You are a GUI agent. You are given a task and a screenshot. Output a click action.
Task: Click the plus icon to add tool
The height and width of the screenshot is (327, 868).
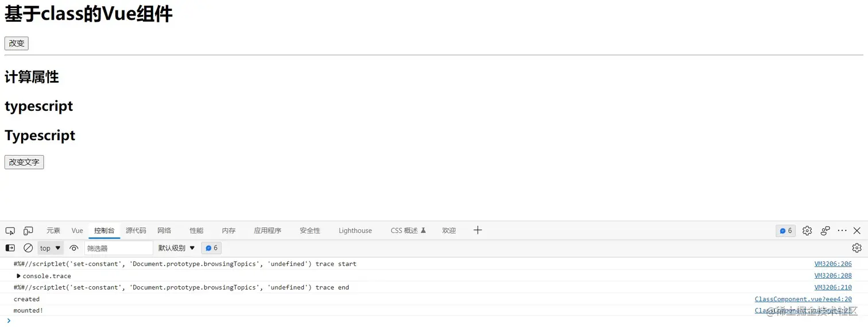click(x=478, y=230)
